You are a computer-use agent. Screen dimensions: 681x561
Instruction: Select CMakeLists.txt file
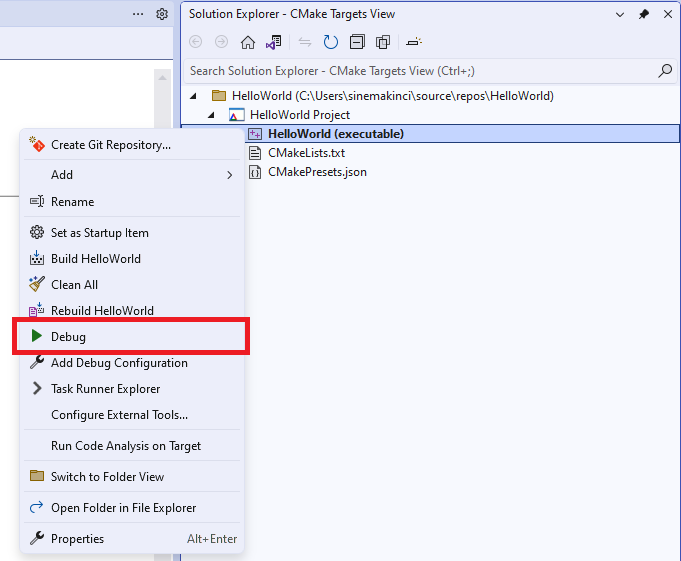[306, 153]
